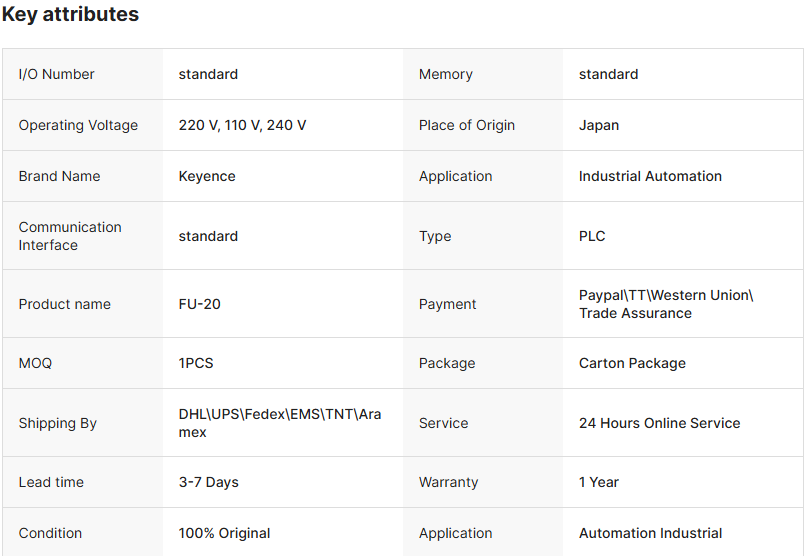Select the PLC type value

point(592,236)
